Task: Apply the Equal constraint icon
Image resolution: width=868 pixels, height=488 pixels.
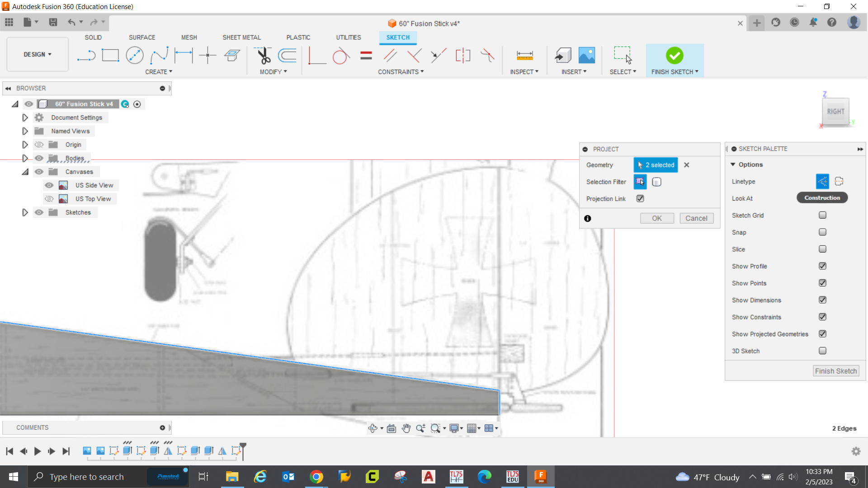Action: click(366, 56)
